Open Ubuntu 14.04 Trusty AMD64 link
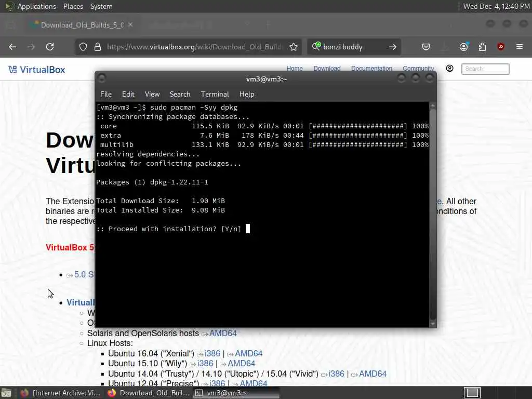Image resolution: width=532 pixels, height=399 pixels. tap(373, 374)
